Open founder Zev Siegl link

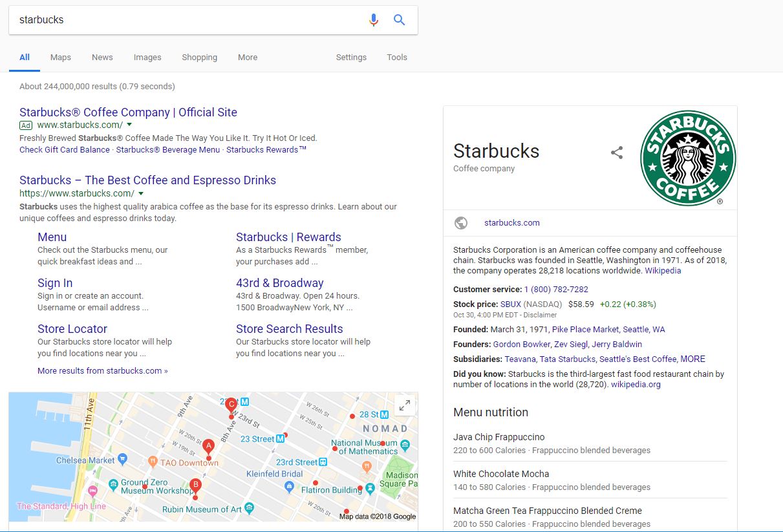pos(570,345)
